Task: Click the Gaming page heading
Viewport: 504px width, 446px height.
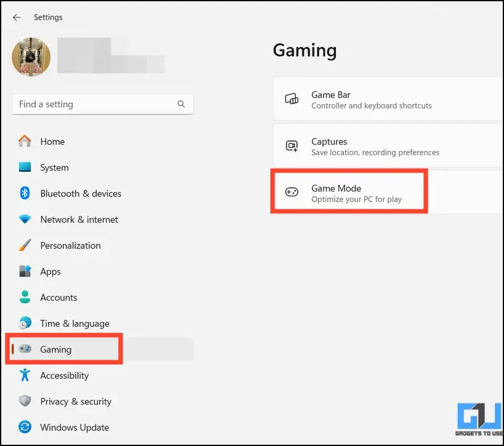Action: [305, 51]
